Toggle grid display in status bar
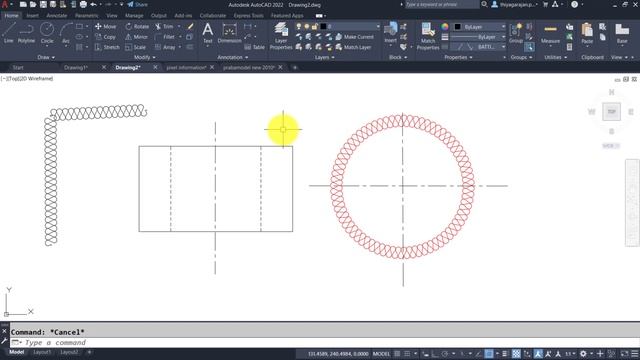This screenshot has width=640, height=360. 397,354
